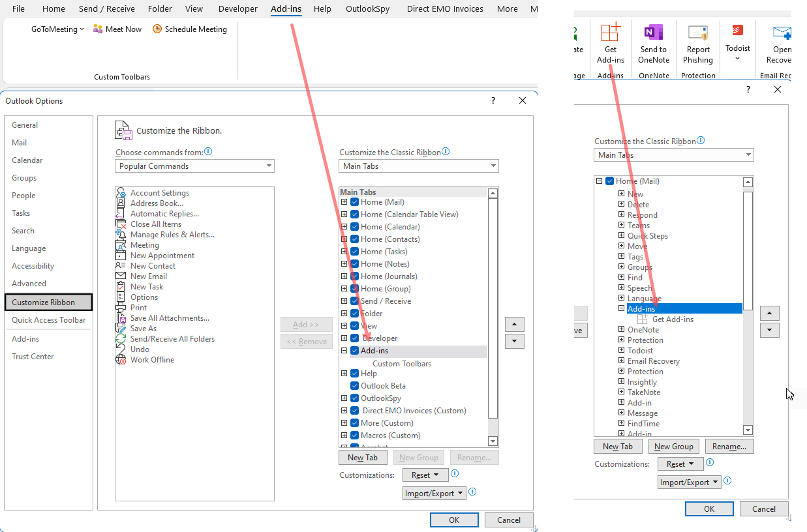Image resolution: width=807 pixels, height=532 pixels.
Task: Click the New Email envelope icon
Action: 121,276
